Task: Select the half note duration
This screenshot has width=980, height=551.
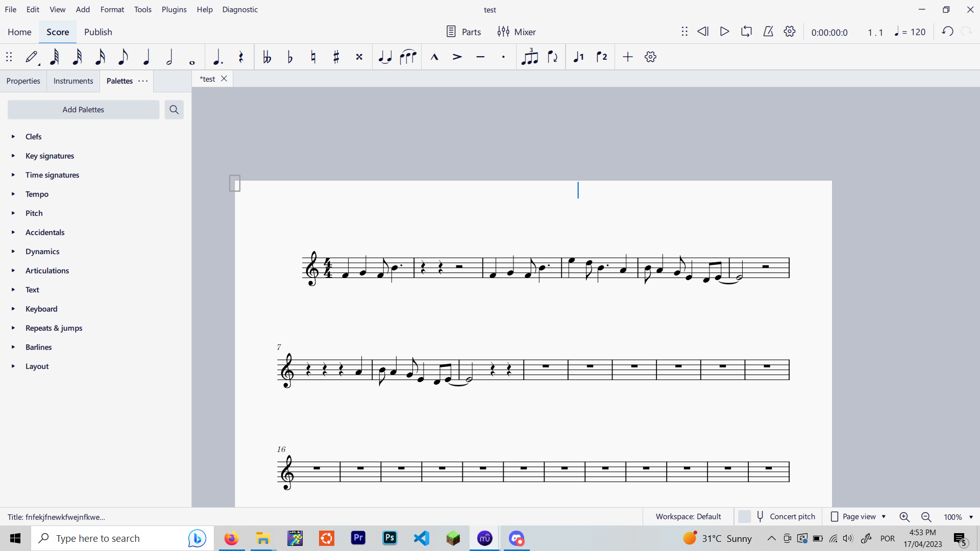Action: [169, 57]
